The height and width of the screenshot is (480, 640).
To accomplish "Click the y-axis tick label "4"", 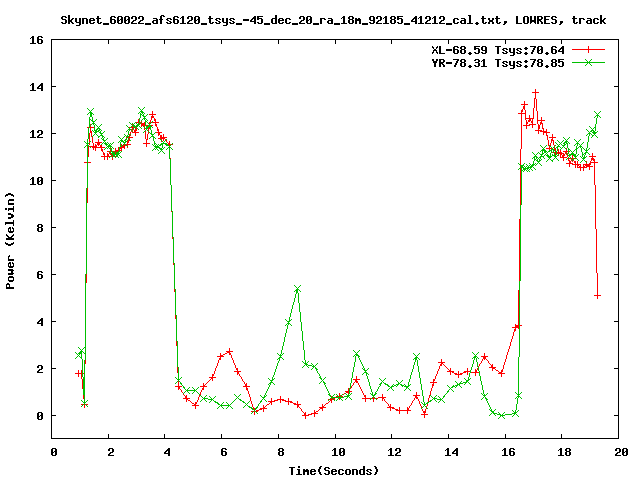I will point(40,322).
